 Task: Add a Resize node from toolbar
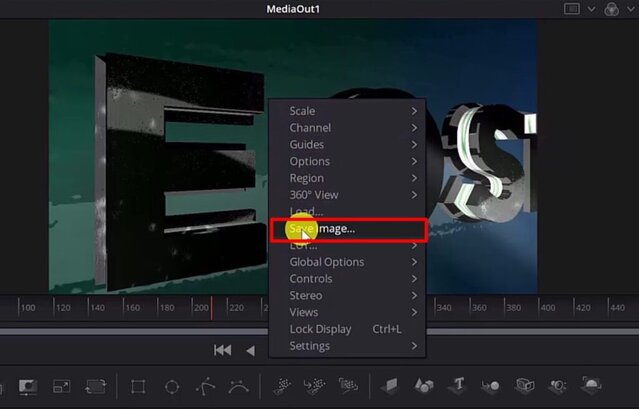click(62, 386)
